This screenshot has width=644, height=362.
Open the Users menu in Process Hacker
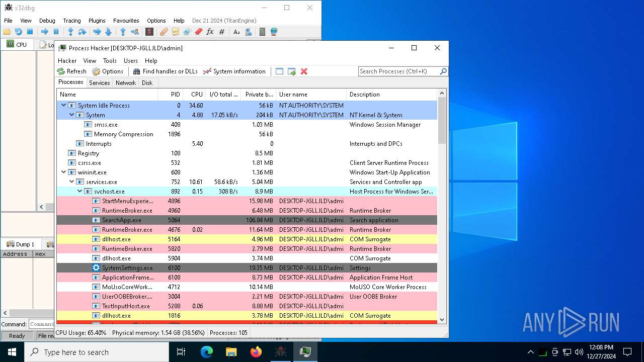click(x=131, y=61)
